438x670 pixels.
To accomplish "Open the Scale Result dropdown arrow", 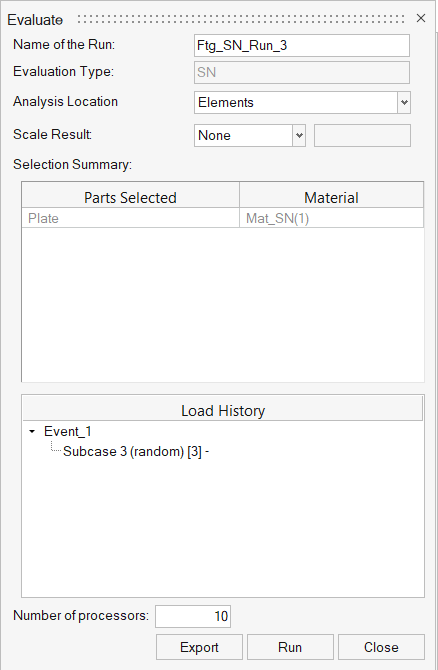I will (299, 135).
